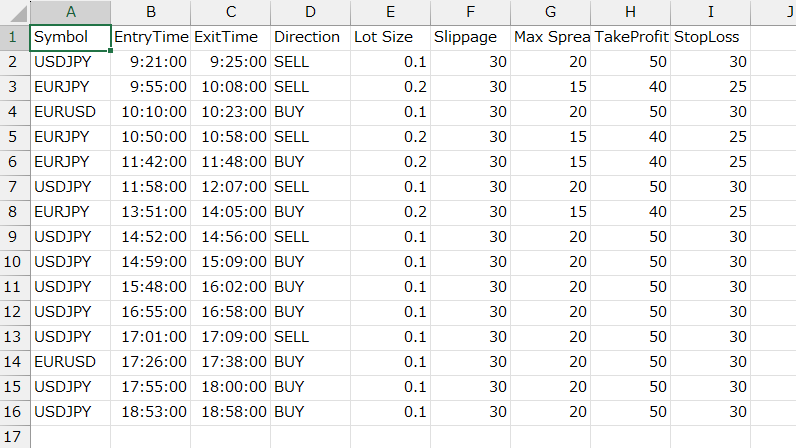Select the Symbol header cell
Screen dimensions: 796x448
click(70, 37)
